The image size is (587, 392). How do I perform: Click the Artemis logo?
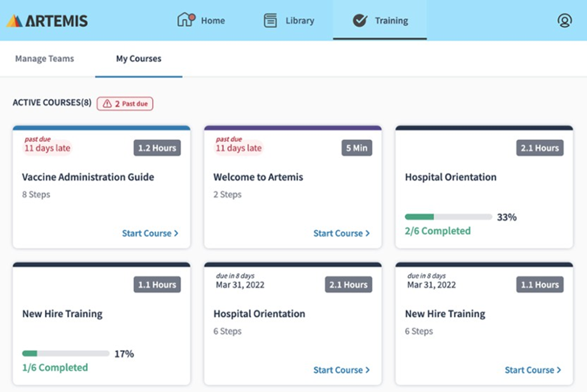(x=47, y=21)
